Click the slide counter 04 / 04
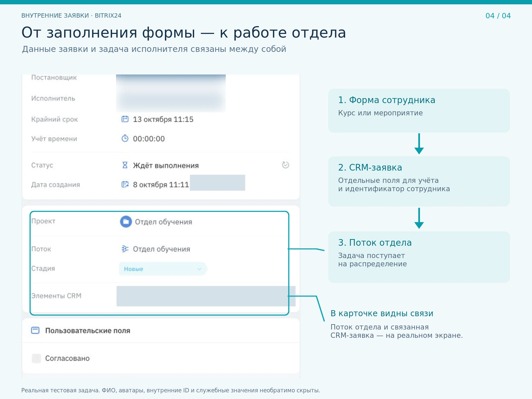 [498, 16]
